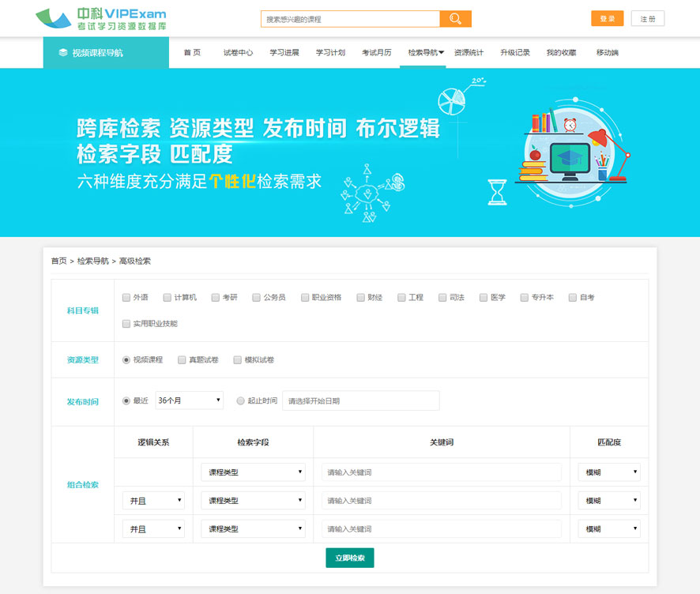
Task: Select the 视频课程 radio option
Action: (x=126, y=360)
